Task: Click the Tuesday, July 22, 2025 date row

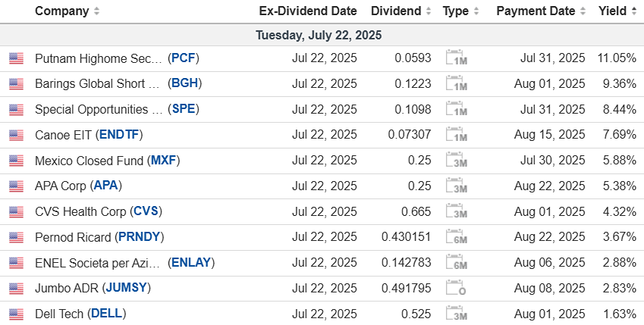Action: (x=319, y=35)
